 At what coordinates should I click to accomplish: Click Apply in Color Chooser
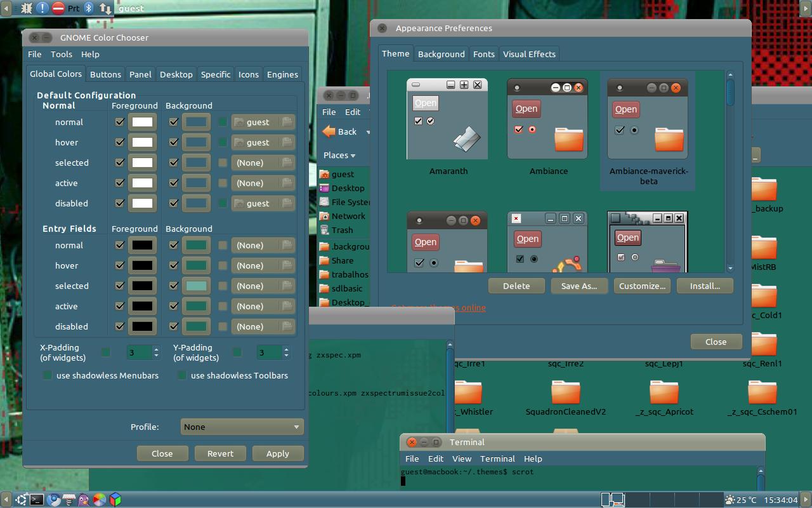(x=277, y=453)
